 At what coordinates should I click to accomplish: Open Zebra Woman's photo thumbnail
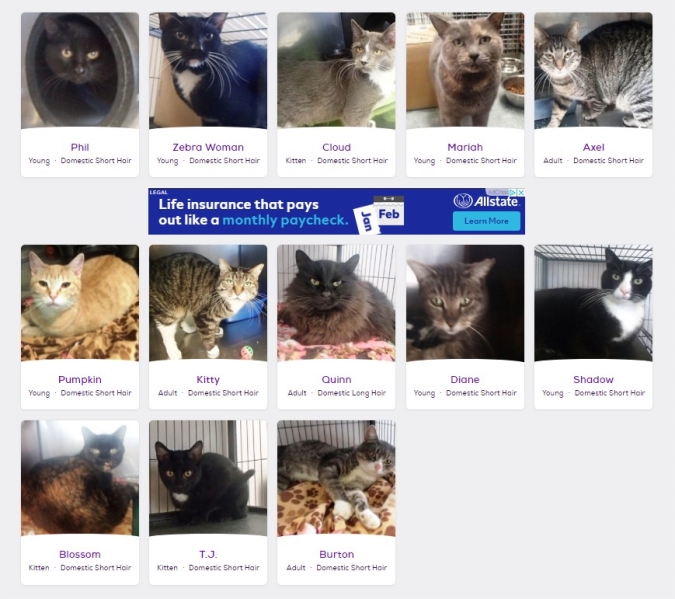(x=208, y=71)
